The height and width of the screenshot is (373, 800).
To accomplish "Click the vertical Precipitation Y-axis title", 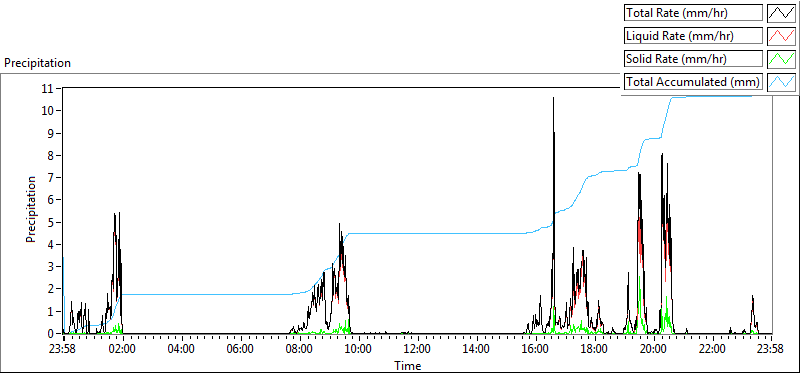I will click(31, 209).
